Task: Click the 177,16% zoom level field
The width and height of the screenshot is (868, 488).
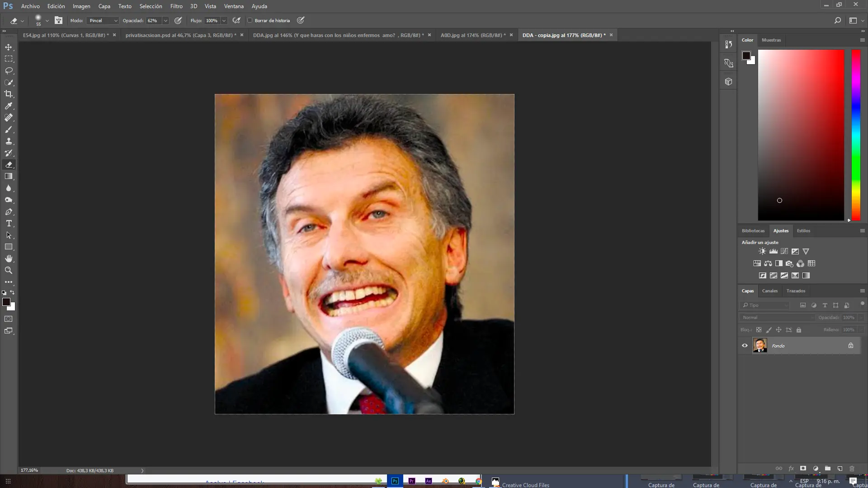Action: tap(30, 470)
